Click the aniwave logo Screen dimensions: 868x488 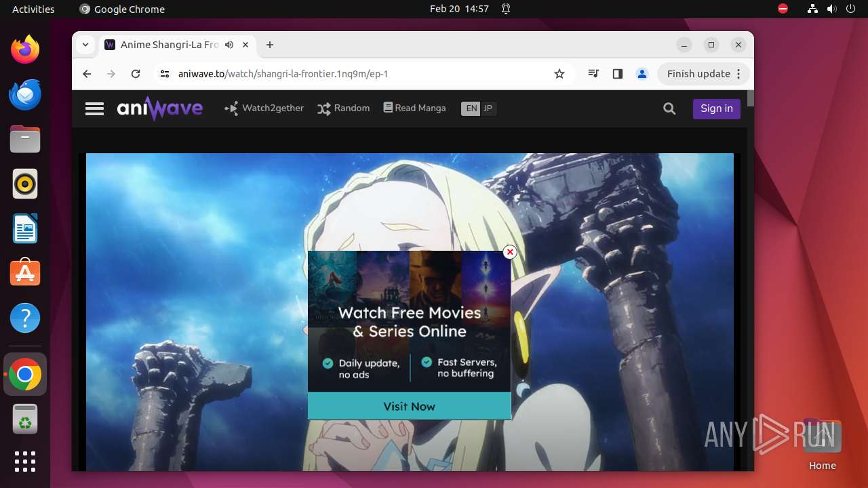click(x=160, y=108)
